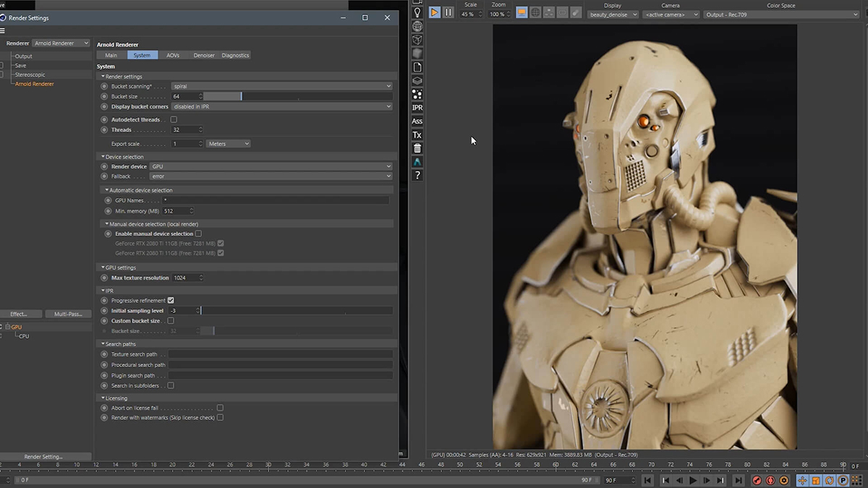
Task: Enable manual device selection checkbox
Action: (x=198, y=234)
